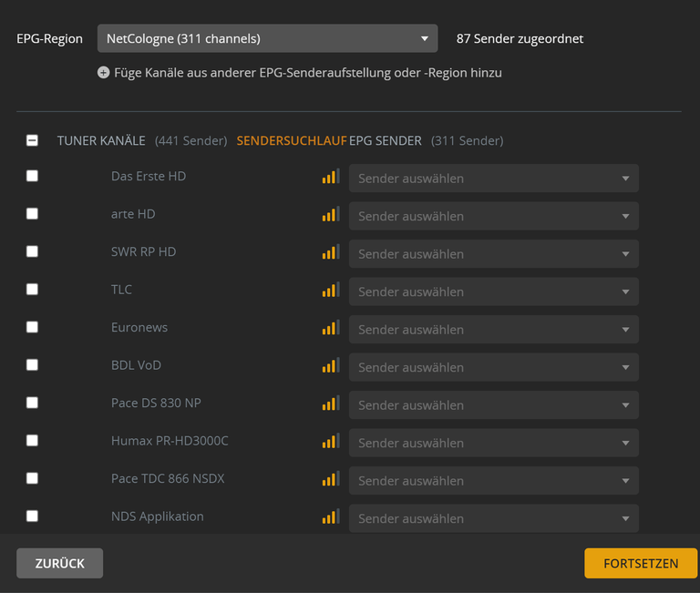Click the TLC channel name
Screen dimensions: 700x593
(121, 290)
